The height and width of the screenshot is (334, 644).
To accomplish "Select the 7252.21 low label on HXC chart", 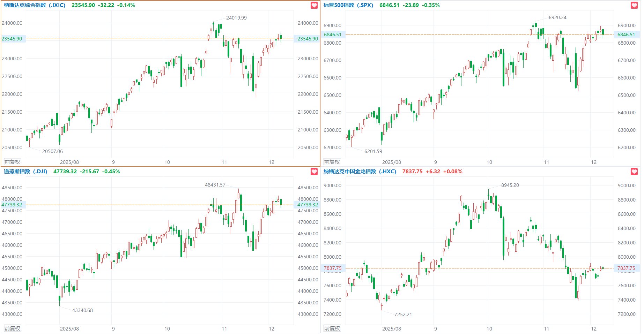I will (x=403, y=314).
